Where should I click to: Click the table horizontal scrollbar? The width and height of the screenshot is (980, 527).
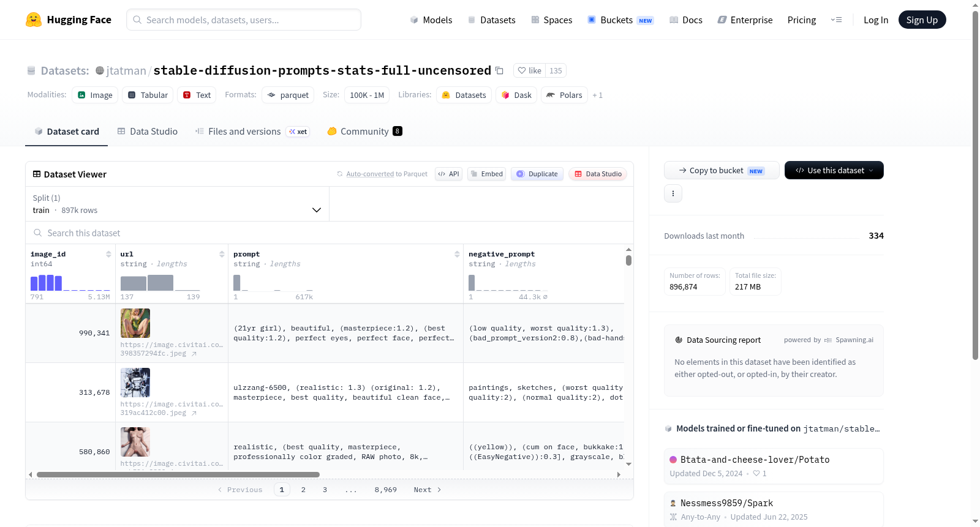pyautogui.click(x=178, y=474)
